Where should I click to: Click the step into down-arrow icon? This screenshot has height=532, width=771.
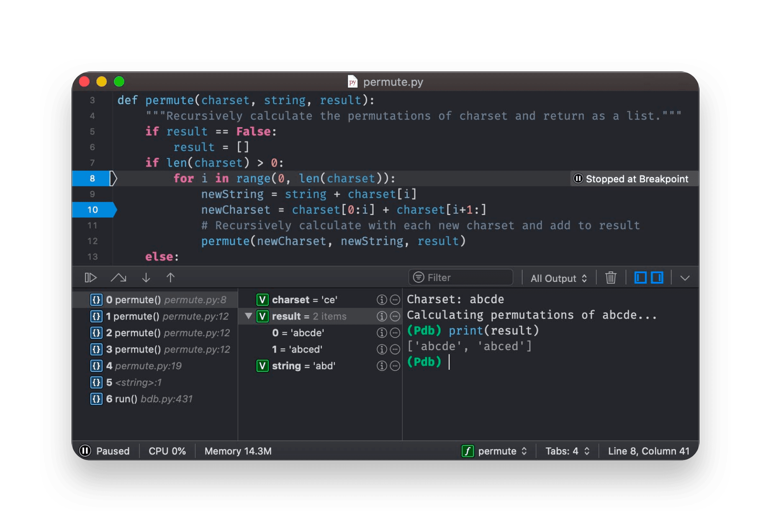coord(146,277)
